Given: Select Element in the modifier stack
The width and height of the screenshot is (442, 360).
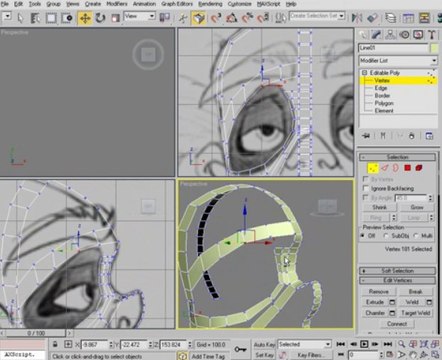Looking at the screenshot, I should (x=384, y=111).
